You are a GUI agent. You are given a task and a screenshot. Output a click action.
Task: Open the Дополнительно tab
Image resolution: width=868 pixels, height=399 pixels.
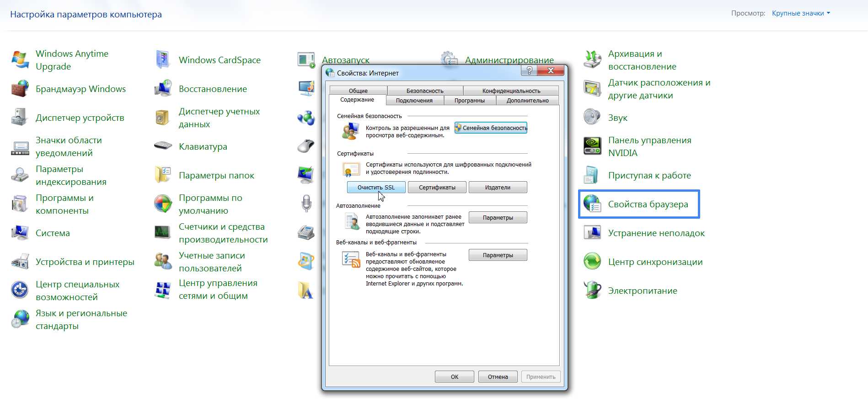(527, 100)
